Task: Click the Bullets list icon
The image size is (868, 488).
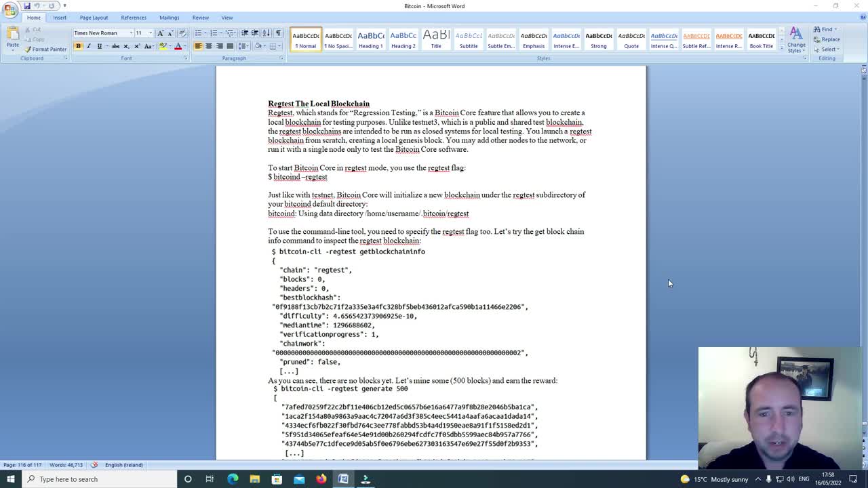Action: click(x=198, y=33)
